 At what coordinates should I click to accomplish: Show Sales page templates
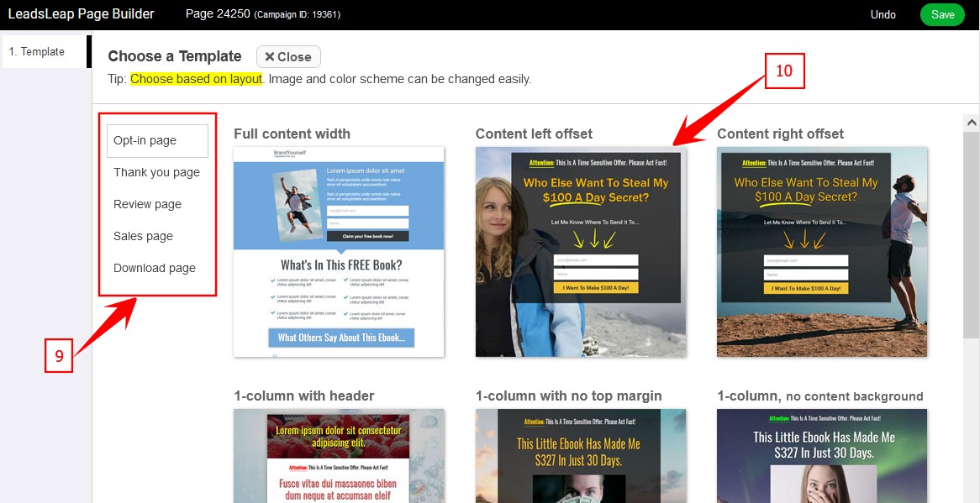144,236
